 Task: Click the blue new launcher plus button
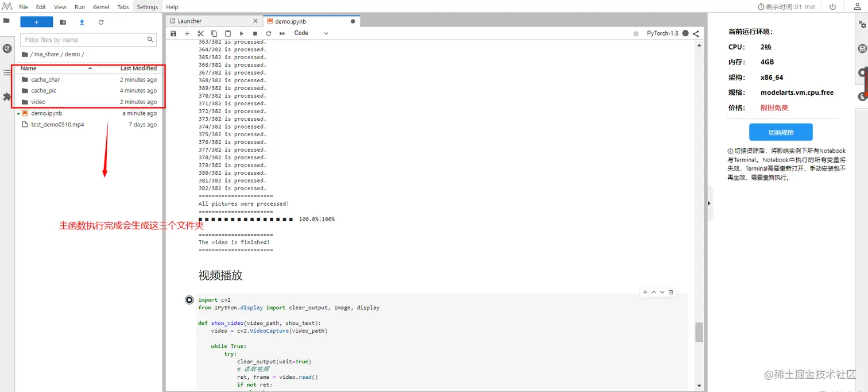[36, 22]
